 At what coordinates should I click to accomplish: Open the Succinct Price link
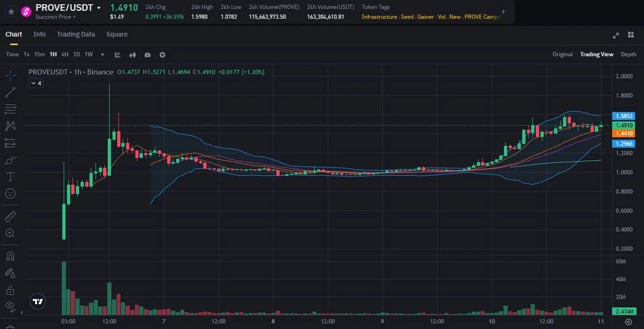[55, 17]
